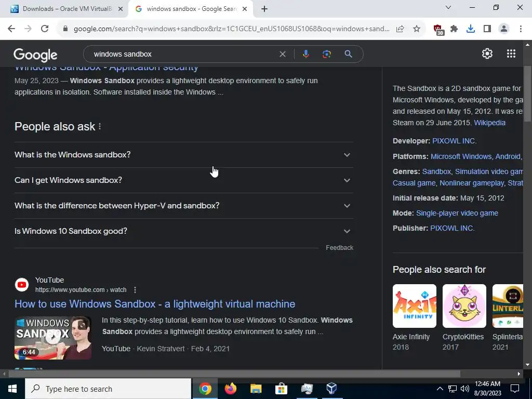The height and width of the screenshot is (399, 532).
Task: Click the Google logo
Action: coord(35,55)
